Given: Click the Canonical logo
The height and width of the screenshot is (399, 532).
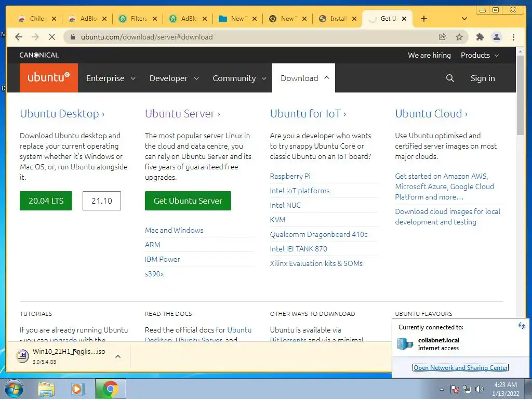Looking at the screenshot, I should click(39, 55).
